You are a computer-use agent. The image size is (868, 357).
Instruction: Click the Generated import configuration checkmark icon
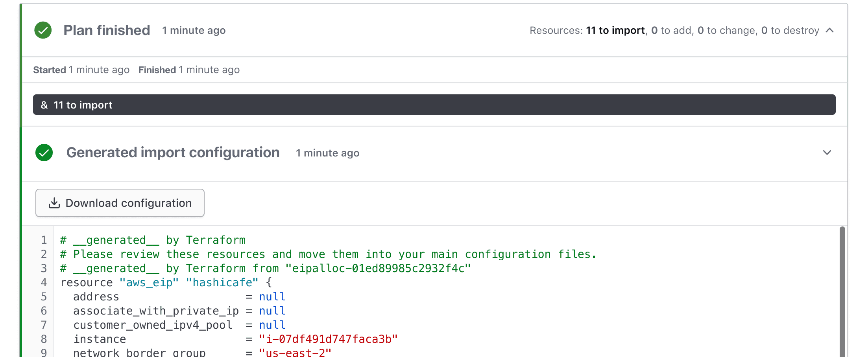[44, 153]
